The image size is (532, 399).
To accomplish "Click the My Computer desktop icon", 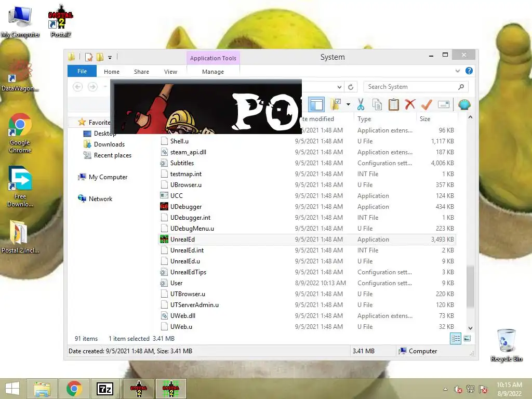I will 20,21.
